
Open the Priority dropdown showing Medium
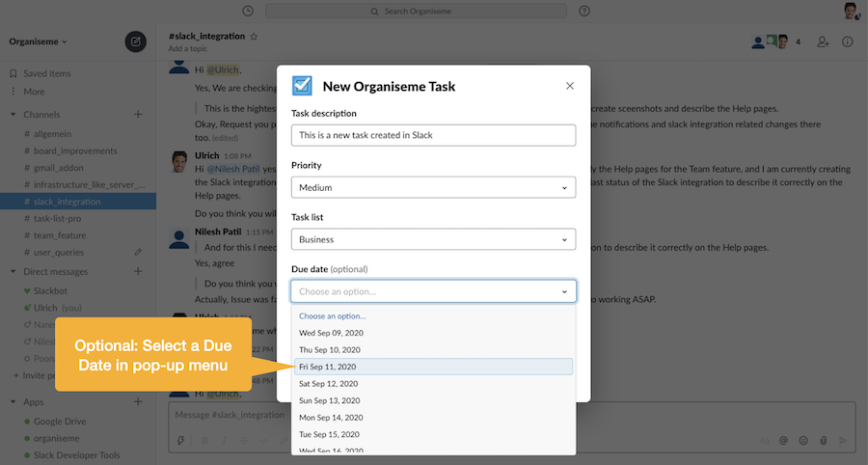coord(433,187)
